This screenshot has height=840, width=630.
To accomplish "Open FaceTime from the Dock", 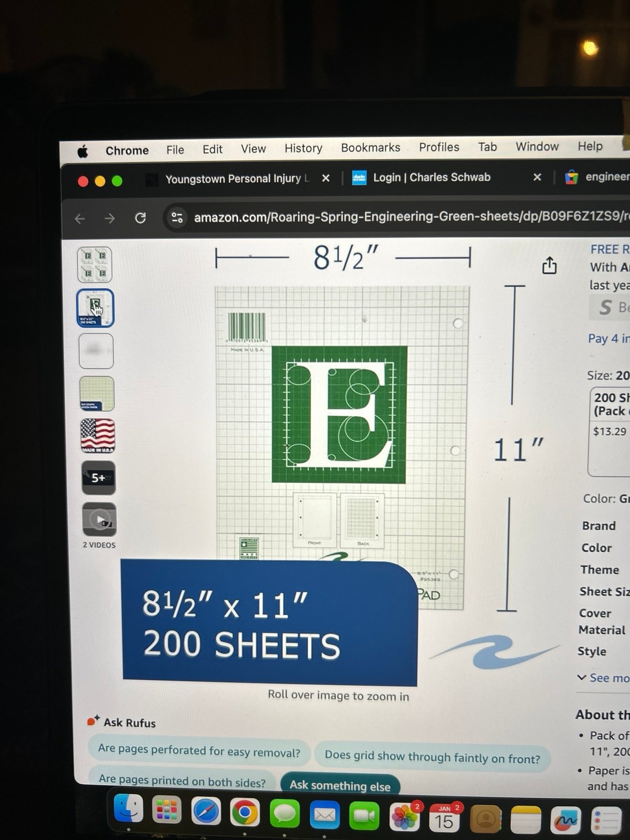I will (x=364, y=817).
